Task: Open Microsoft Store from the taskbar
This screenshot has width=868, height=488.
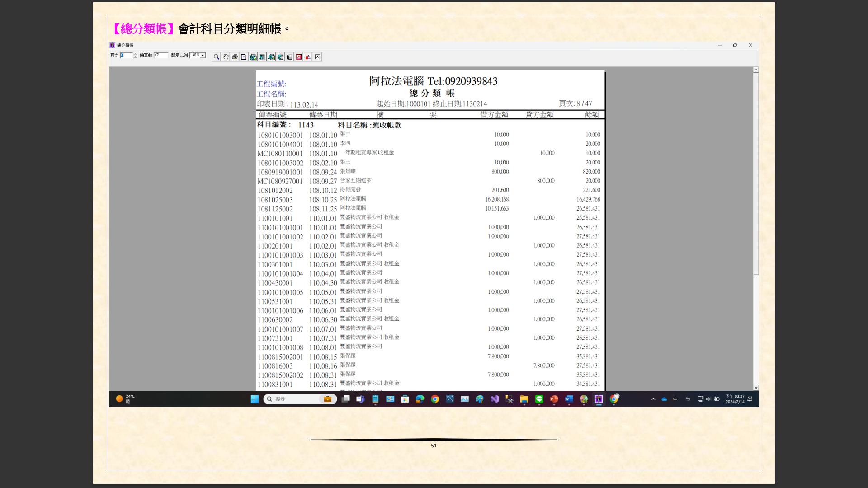Action: (405, 399)
